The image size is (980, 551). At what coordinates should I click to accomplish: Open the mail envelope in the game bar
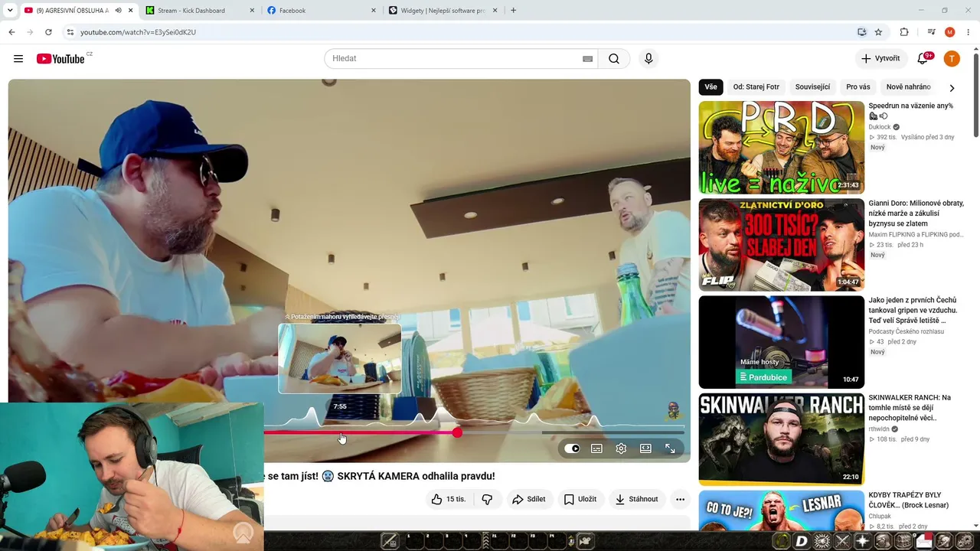click(x=923, y=542)
